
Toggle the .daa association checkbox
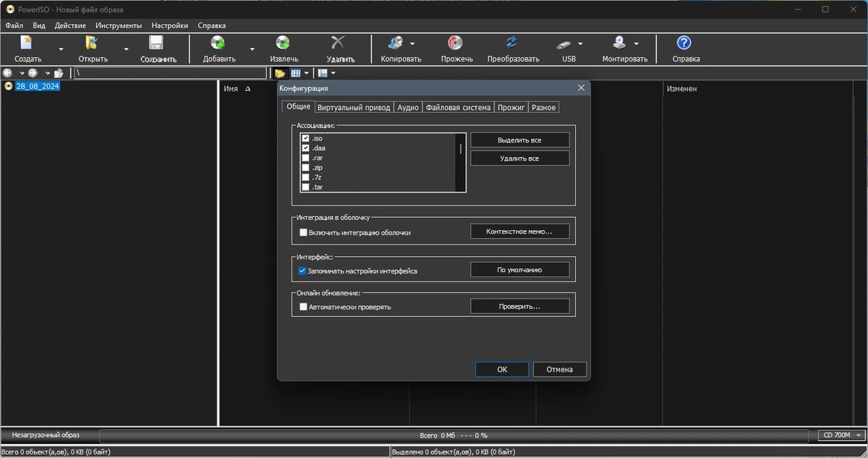305,148
